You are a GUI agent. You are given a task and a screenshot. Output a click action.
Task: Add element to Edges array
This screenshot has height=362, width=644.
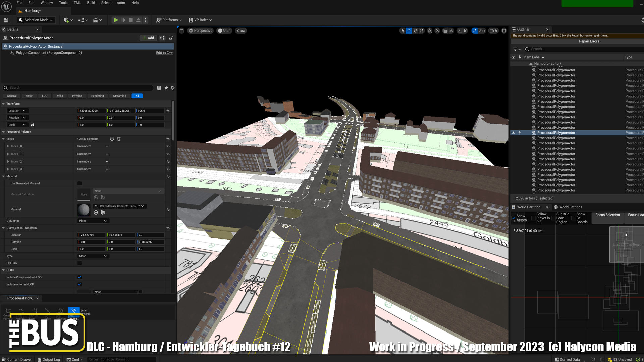(x=112, y=139)
